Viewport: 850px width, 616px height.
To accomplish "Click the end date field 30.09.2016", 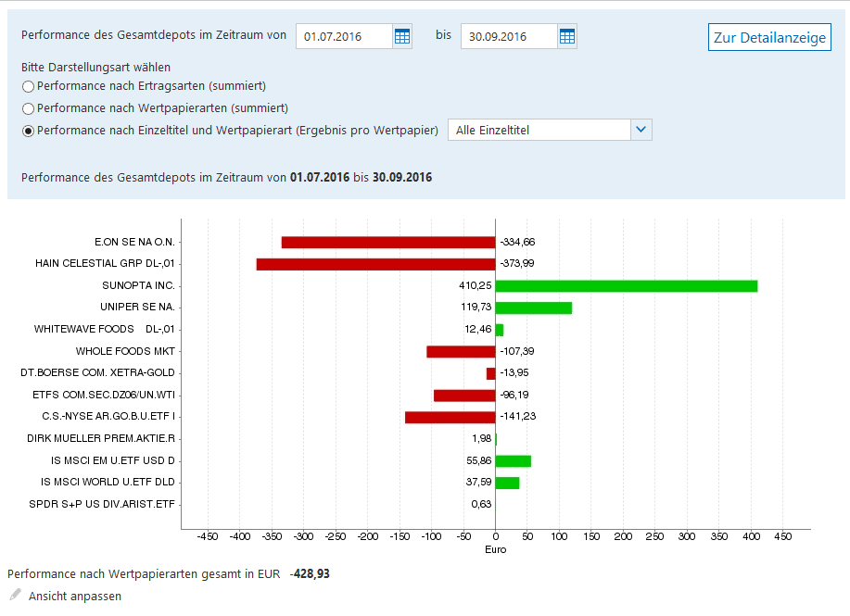I will (509, 36).
